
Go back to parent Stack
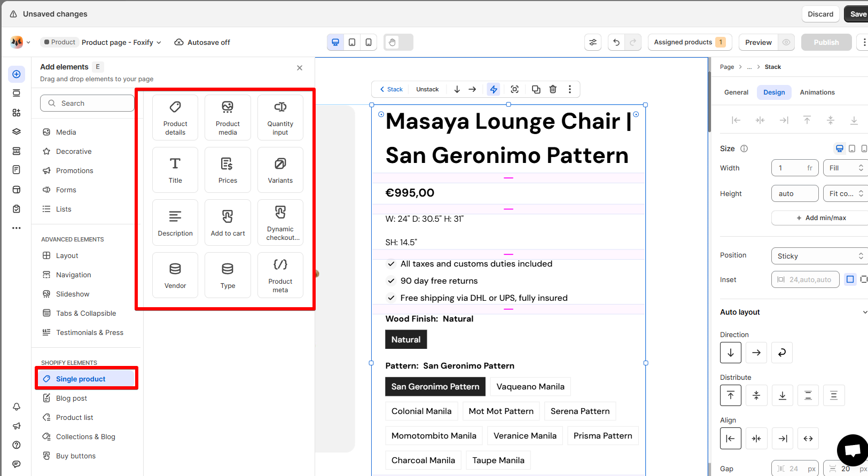(x=391, y=89)
